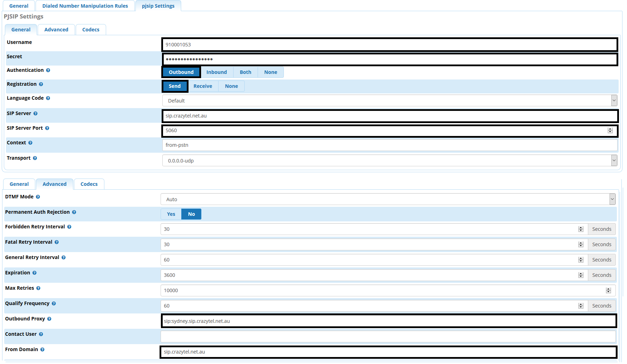This screenshot has height=364, width=627.
Task: Show help for Permanent Auth Rejection
Action: 74,212
